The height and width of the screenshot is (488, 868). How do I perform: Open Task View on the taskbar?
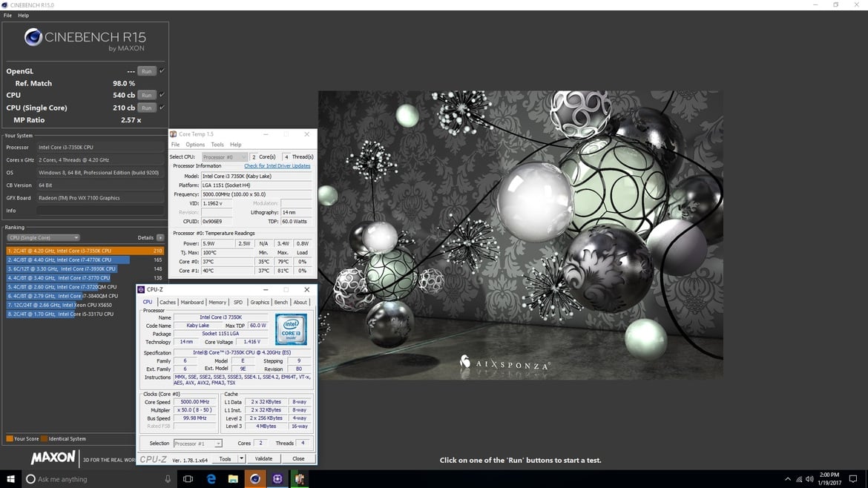pos(188,479)
